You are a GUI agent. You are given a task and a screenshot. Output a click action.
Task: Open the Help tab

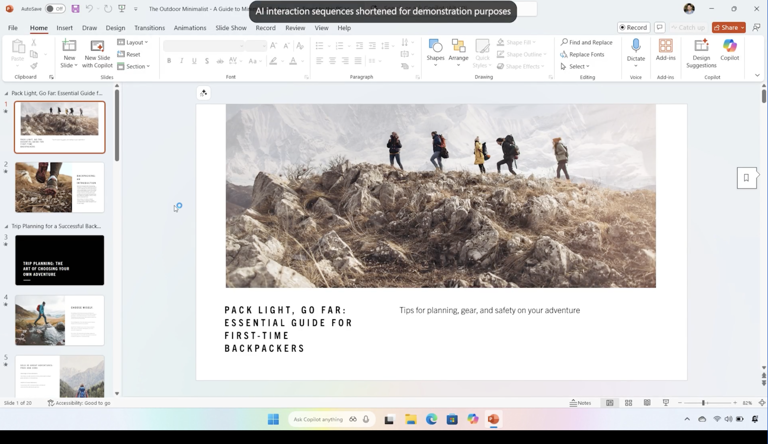click(344, 28)
